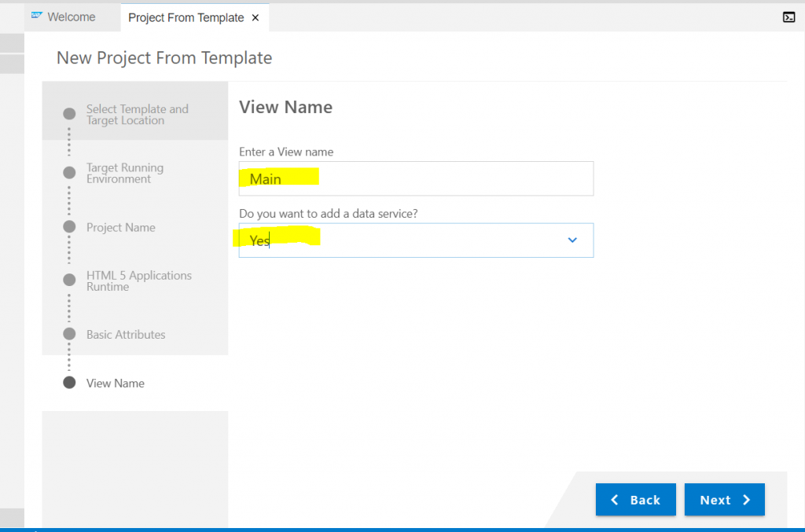Open the terminal panel icon at top right
This screenshot has height=532, width=805.
point(788,17)
